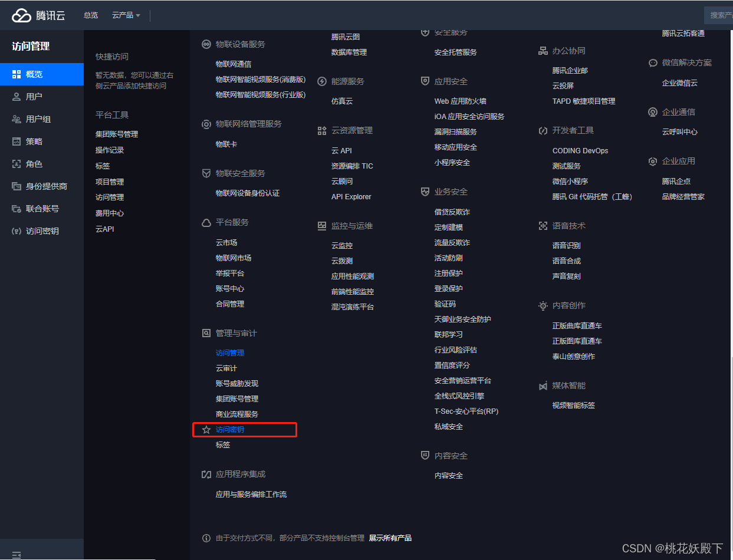Click the Tencent Cloud logo
This screenshot has height=560, width=733.
click(38, 15)
